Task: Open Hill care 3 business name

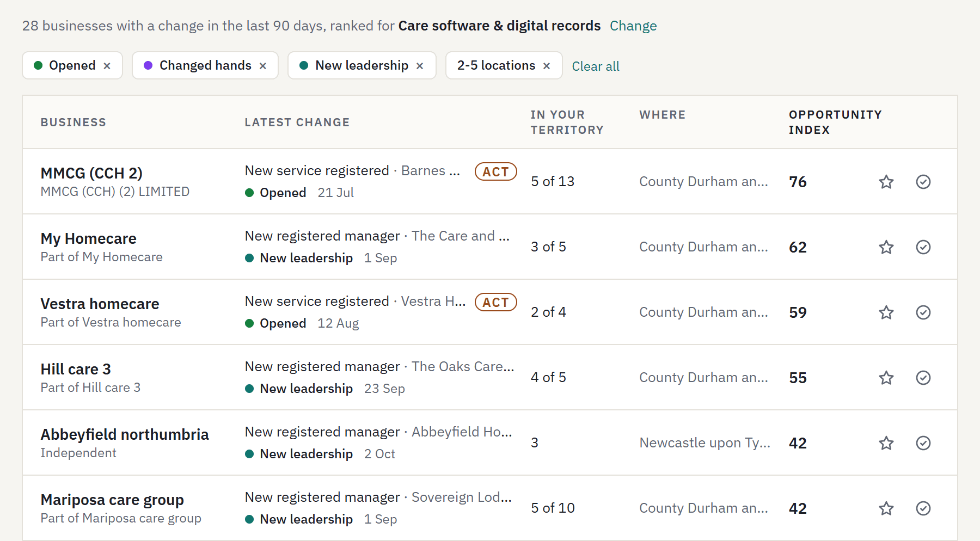Action: pos(76,369)
